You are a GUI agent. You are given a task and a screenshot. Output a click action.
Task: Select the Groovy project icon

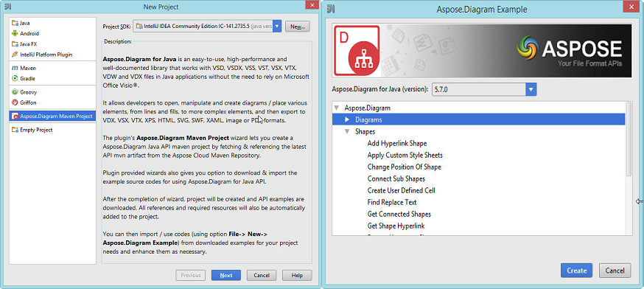[x=15, y=92]
